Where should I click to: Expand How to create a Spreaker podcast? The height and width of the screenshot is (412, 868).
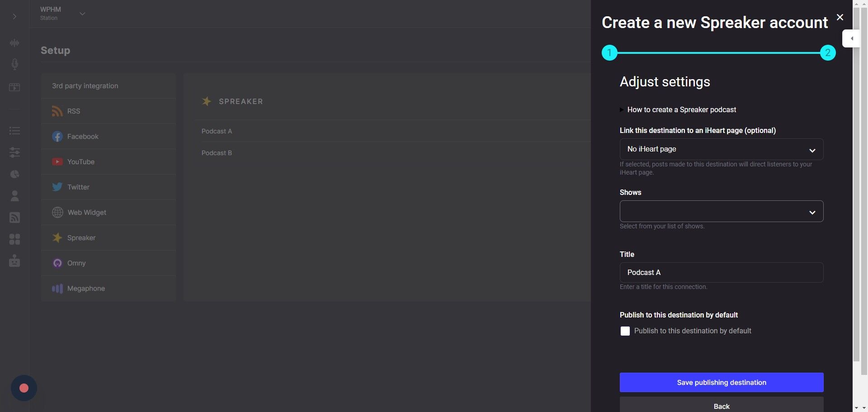tap(678, 110)
